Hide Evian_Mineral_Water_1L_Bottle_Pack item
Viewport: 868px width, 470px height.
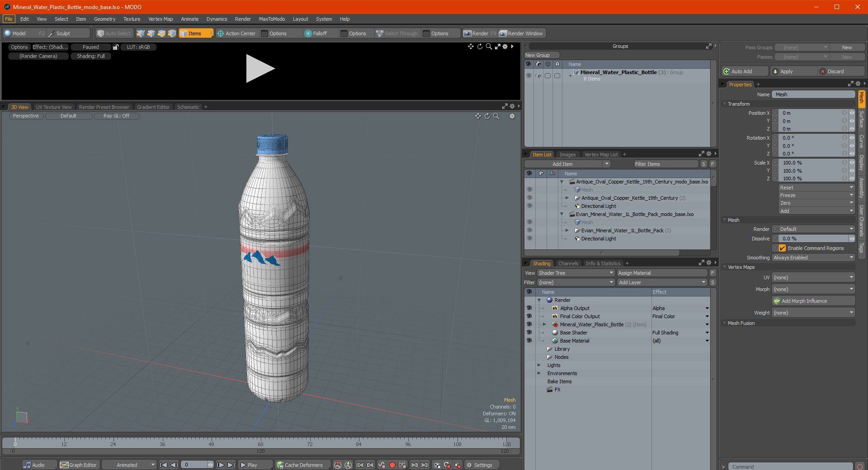(529, 230)
